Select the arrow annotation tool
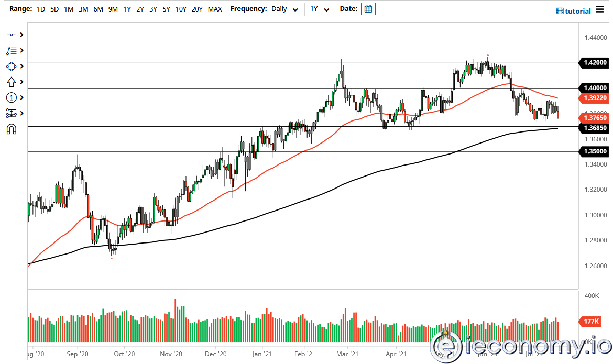Image resolution: width=613 pixels, height=364 pixels. (x=12, y=82)
